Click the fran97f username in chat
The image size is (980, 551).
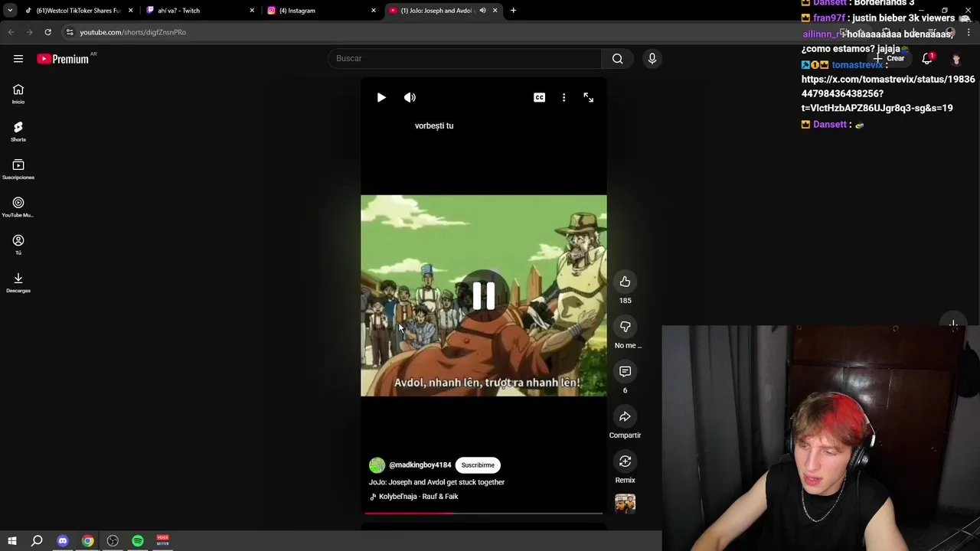coord(829,18)
